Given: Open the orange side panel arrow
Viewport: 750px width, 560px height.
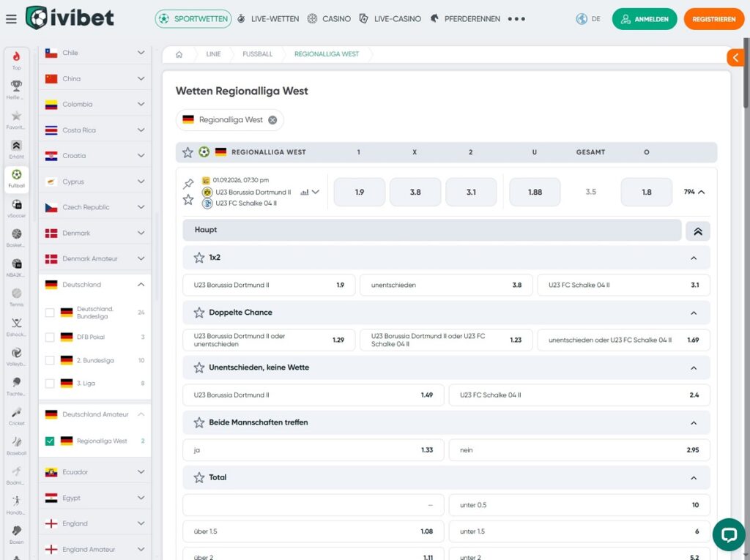Looking at the screenshot, I should click(x=735, y=58).
